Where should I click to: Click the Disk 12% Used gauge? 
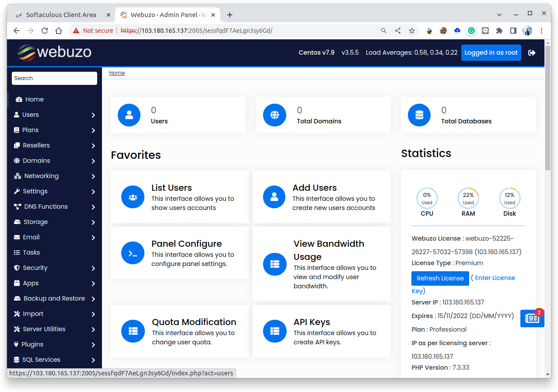pyautogui.click(x=510, y=199)
